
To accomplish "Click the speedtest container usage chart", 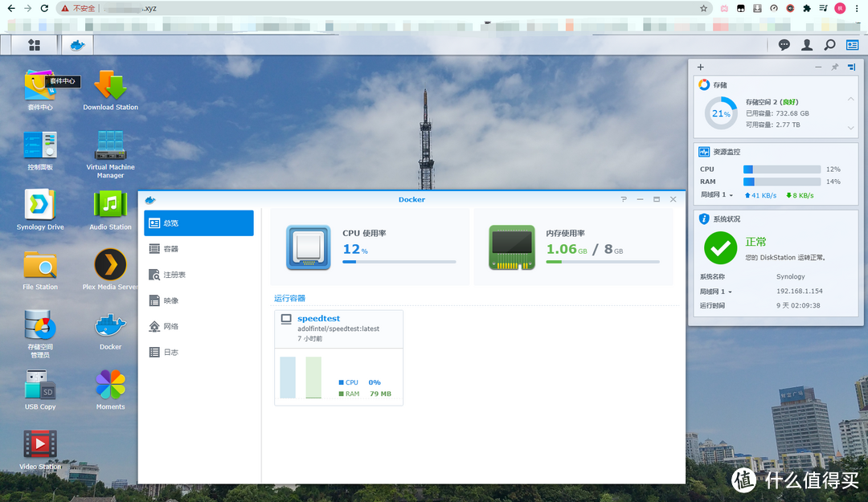I will tap(301, 378).
